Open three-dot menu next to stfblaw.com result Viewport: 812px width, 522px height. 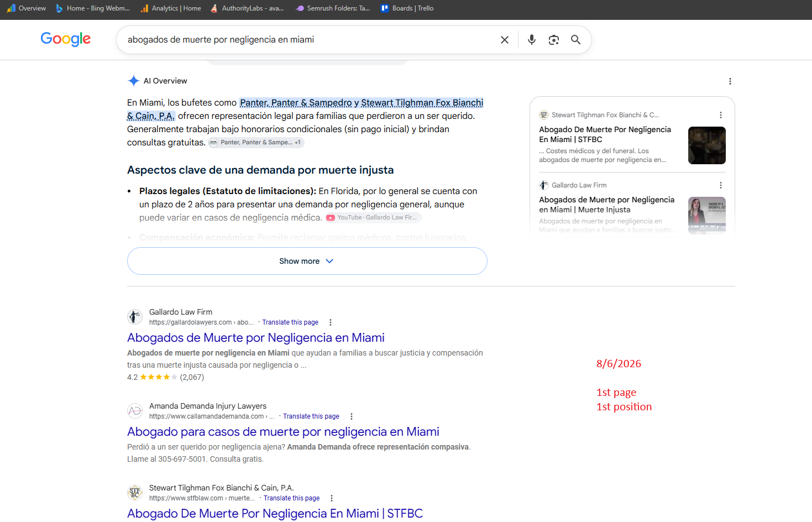pyautogui.click(x=332, y=498)
